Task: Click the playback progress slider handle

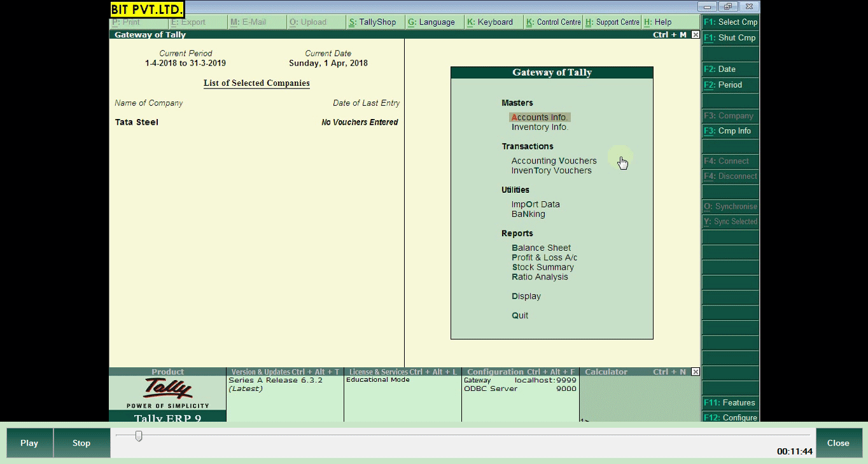Action: tap(139, 436)
